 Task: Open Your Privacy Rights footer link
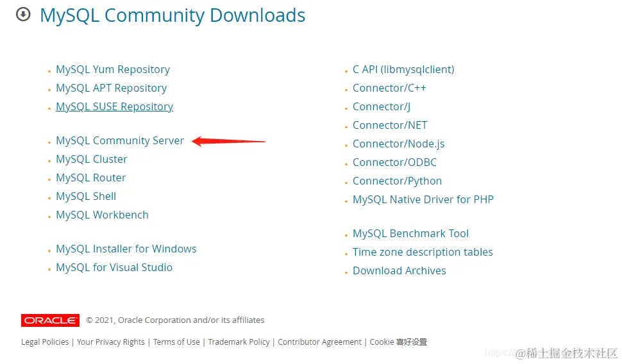tap(111, 342)
